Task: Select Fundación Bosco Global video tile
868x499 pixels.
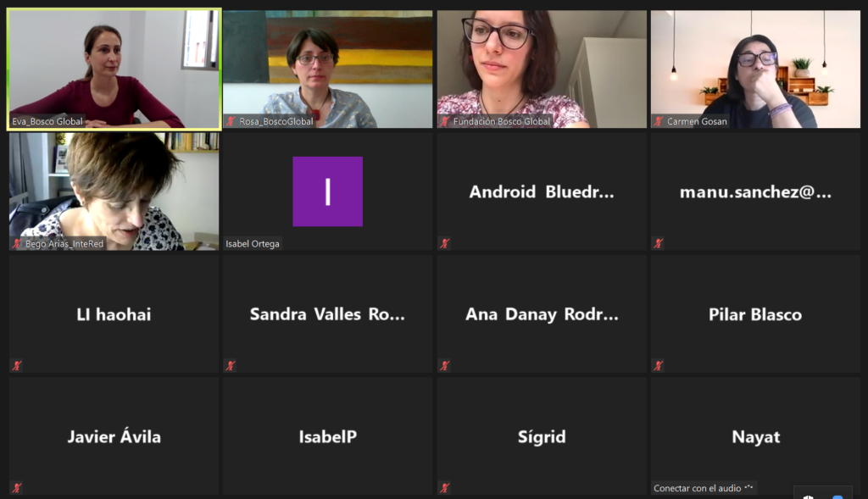Action: (x=542, y=69)
